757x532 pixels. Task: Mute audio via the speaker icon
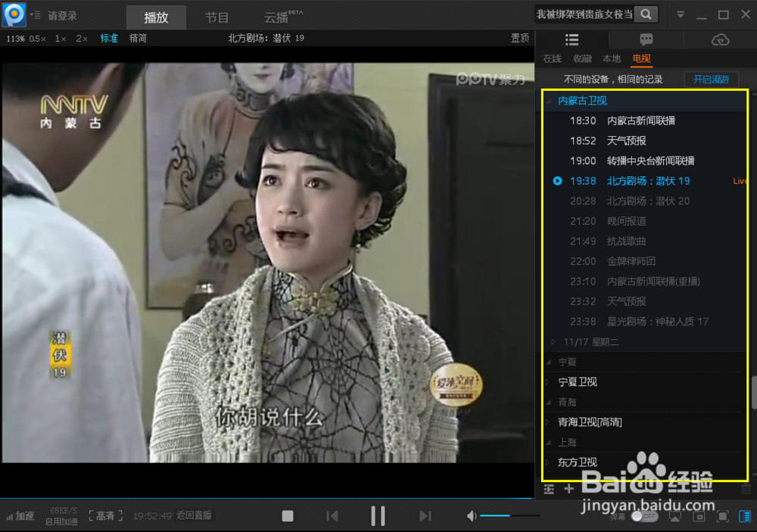(471, 517)
